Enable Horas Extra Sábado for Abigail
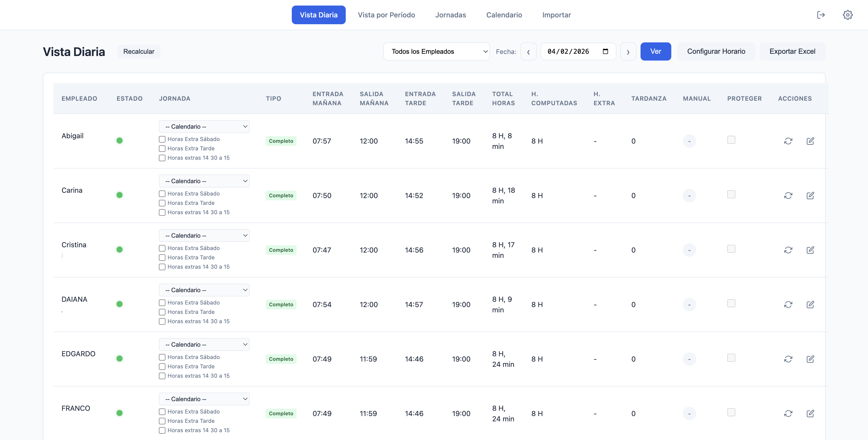This screenshot has width=868, height=440. (162, 139)
